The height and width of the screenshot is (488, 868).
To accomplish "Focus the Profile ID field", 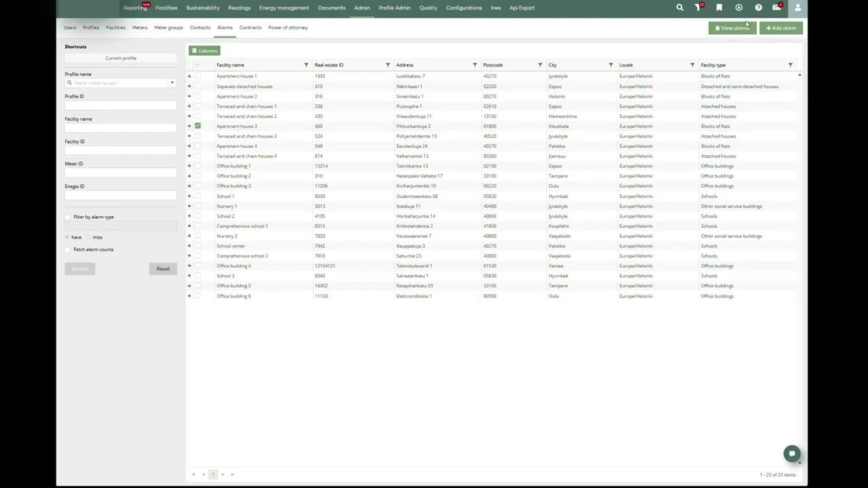I will [x=121, y=105].
